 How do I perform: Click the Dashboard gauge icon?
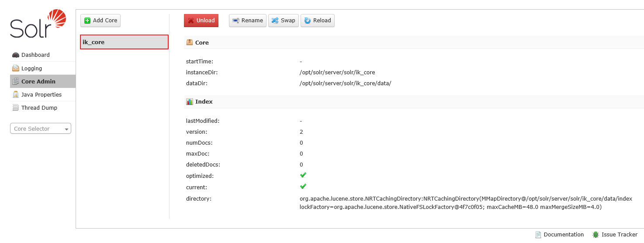(16, 55)
